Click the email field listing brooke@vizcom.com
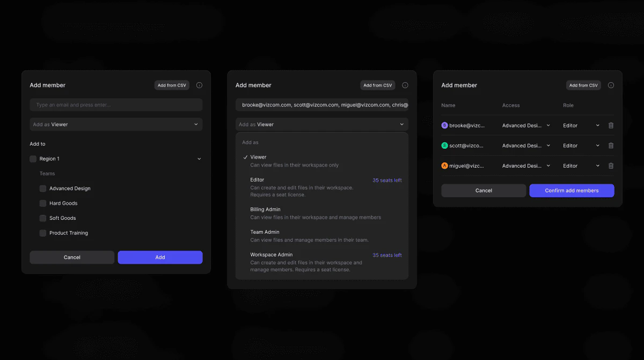Screen dimensions: 644x360 [x=322, y=105]
